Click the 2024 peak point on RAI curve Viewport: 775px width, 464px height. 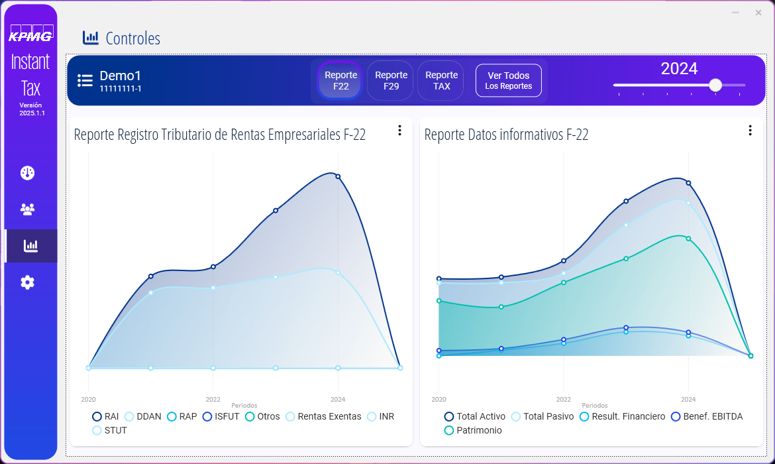click(x=338, y=176)
